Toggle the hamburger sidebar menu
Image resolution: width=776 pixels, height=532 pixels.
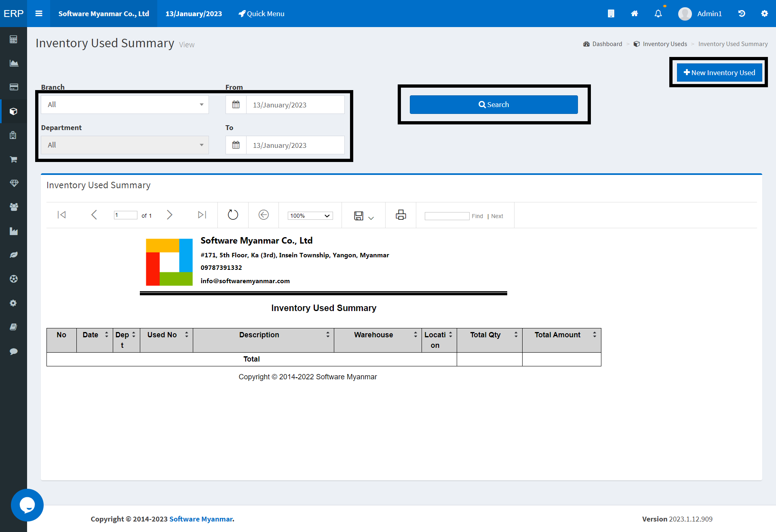click(39, 13)
